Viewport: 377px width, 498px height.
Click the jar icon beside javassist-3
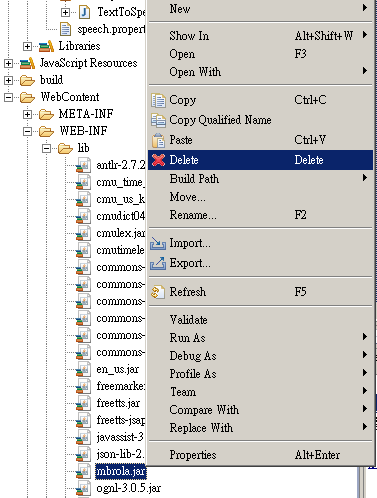pyautogui.click(x=83, y=437)
